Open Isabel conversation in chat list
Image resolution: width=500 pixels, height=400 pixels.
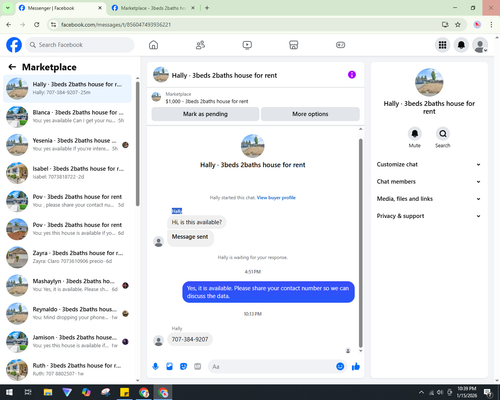[67, 173]
